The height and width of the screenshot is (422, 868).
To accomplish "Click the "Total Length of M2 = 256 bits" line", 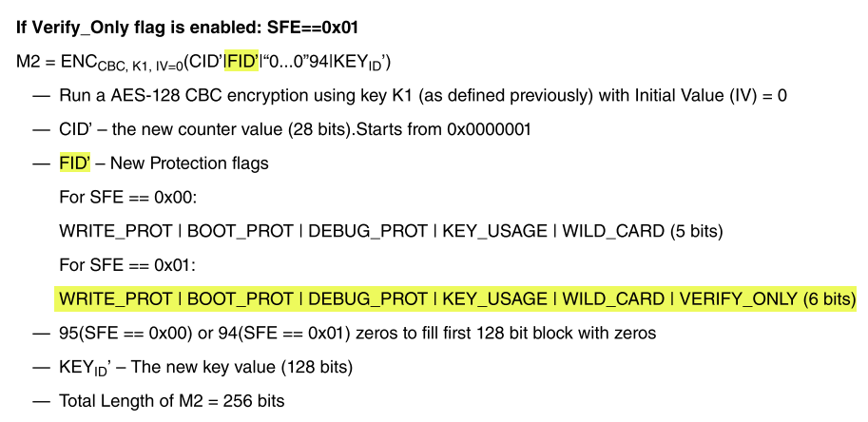I will (171, 401).
